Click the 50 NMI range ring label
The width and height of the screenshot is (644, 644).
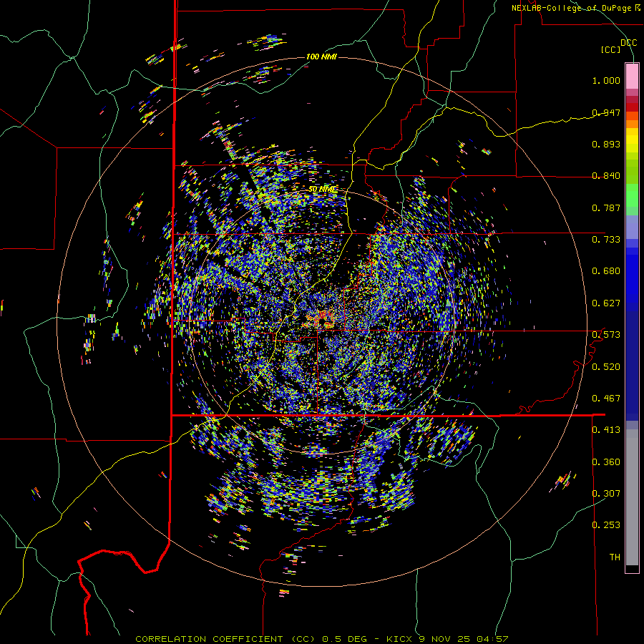pos(323,190)
